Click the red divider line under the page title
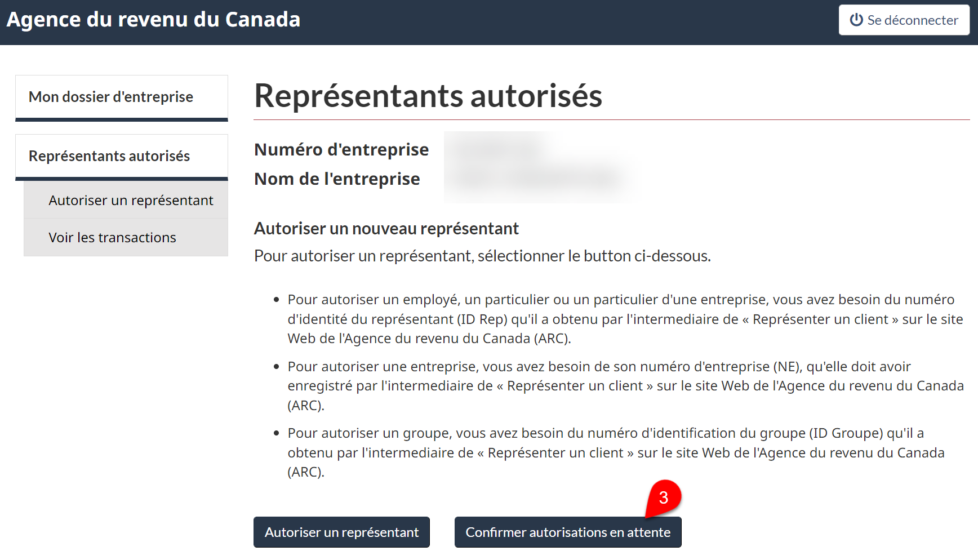978x560 pixels. click(612, 119)
